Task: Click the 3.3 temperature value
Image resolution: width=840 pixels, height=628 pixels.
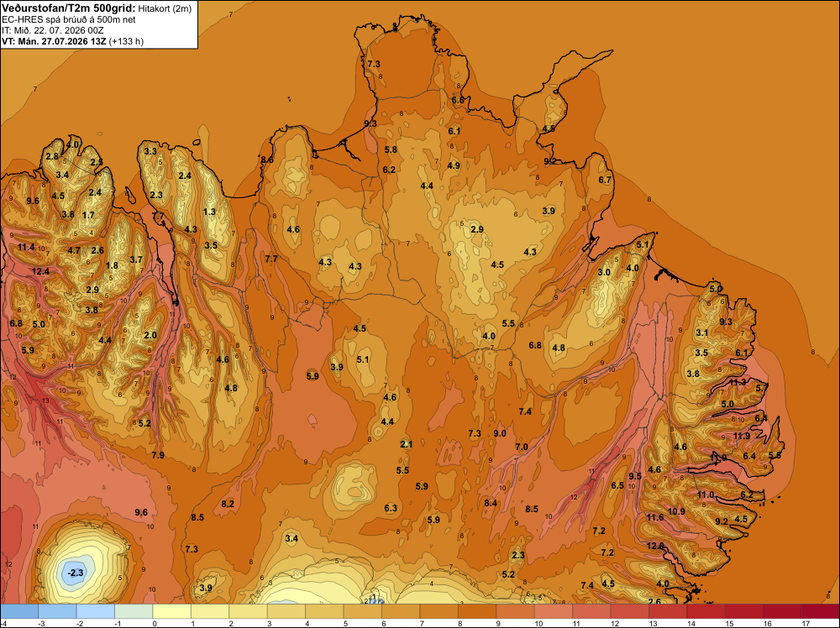Action: point(150,151)
